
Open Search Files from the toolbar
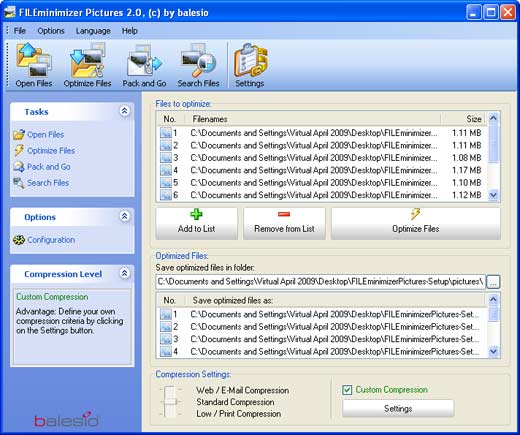pos(198,60)
